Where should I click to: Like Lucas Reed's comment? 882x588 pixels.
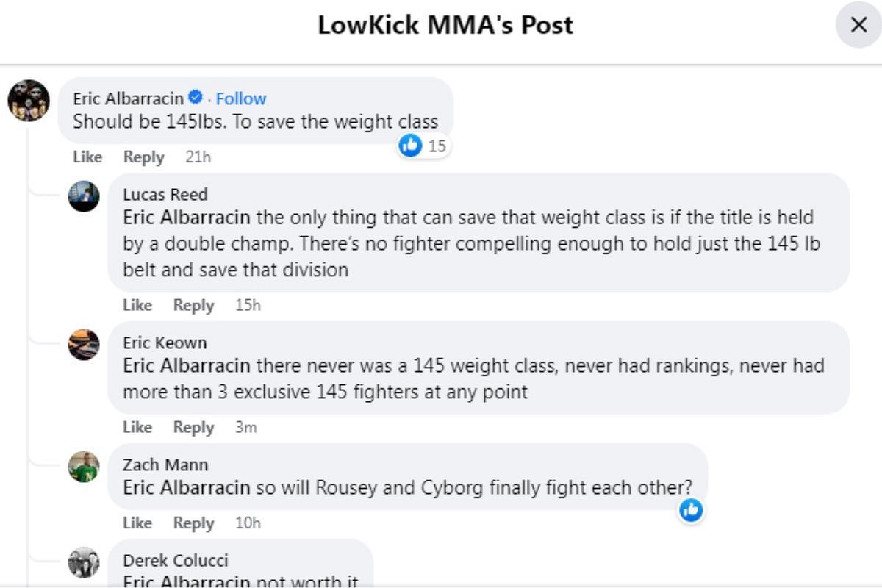137,305
